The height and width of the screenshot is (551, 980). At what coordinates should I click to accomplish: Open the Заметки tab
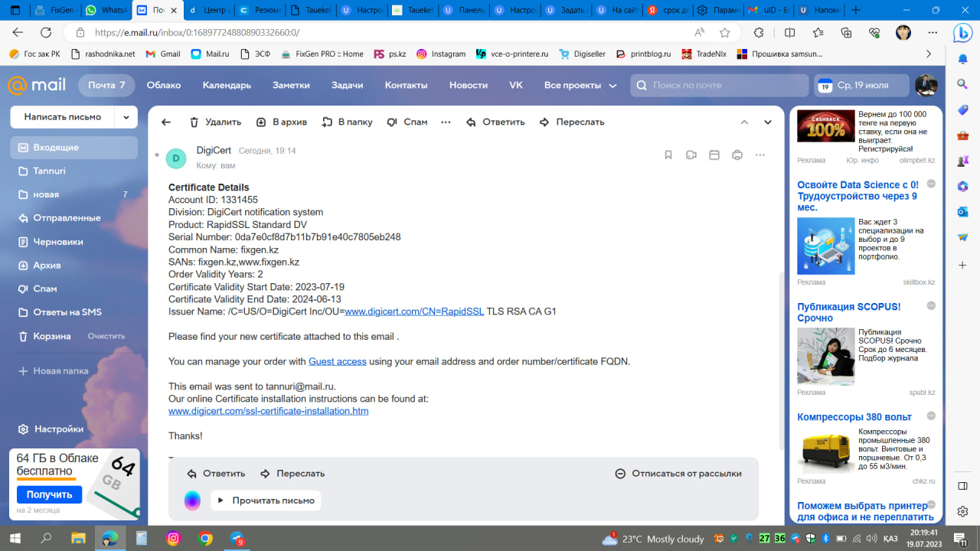(291, 86)
